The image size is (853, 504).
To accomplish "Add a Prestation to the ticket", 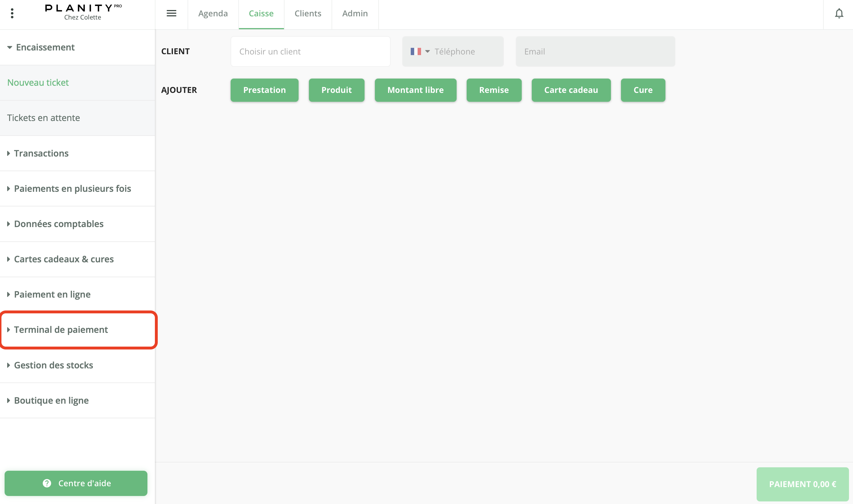I will [x=264, y=90].
